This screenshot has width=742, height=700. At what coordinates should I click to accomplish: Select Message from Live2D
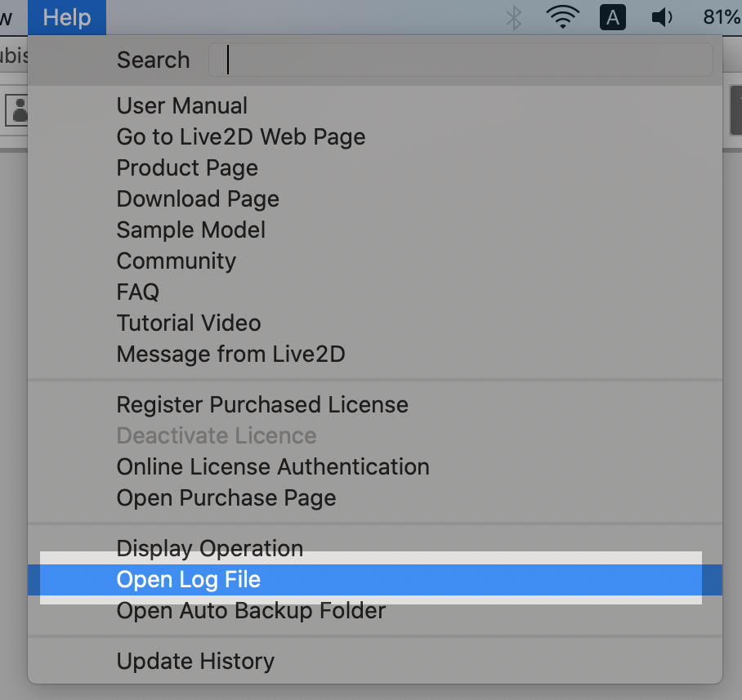point(375,354)
